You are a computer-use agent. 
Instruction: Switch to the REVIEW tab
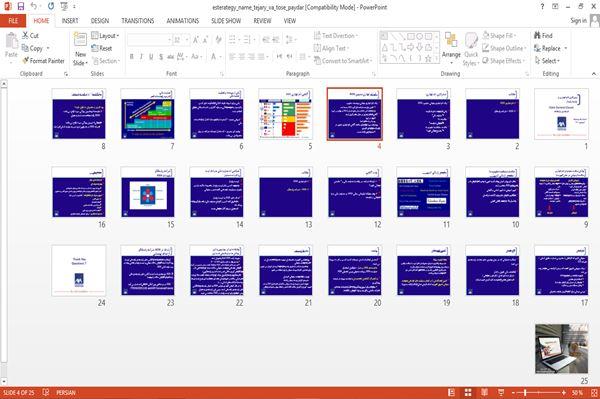(x=262, y=21)
